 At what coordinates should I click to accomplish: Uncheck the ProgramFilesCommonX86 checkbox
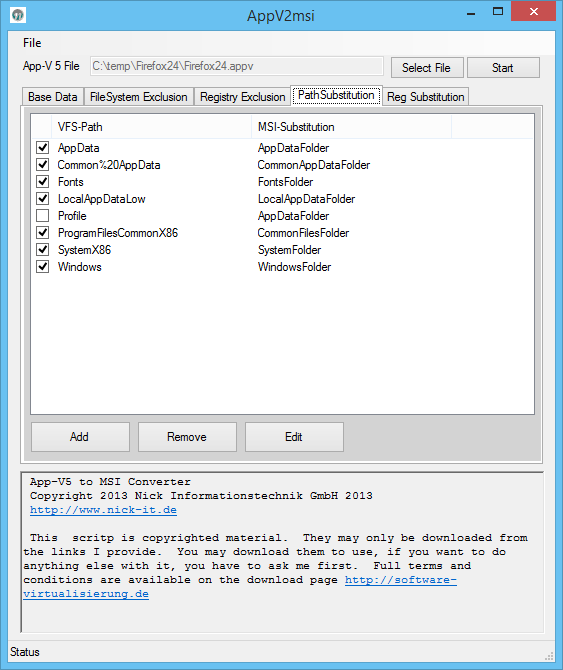pos(42,233)
